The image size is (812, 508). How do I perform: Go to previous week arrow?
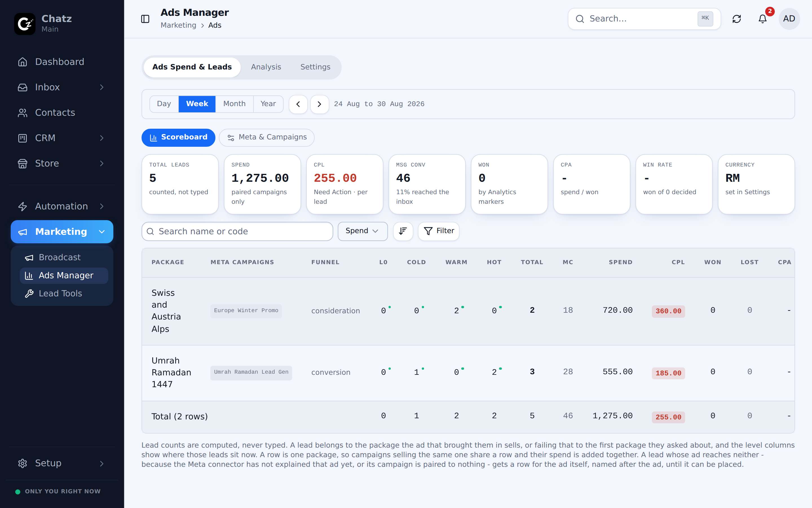pos(298,104)
